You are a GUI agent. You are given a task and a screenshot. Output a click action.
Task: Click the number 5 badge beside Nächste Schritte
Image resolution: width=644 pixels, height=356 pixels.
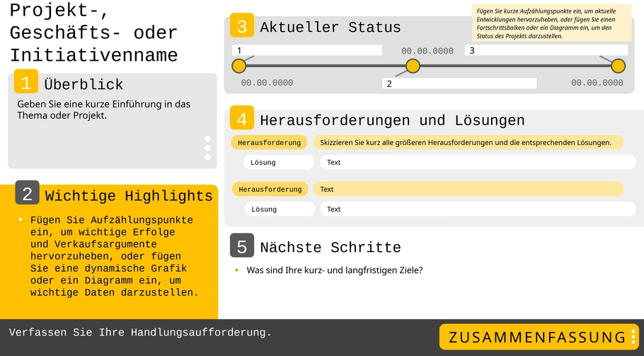(241, 246)
